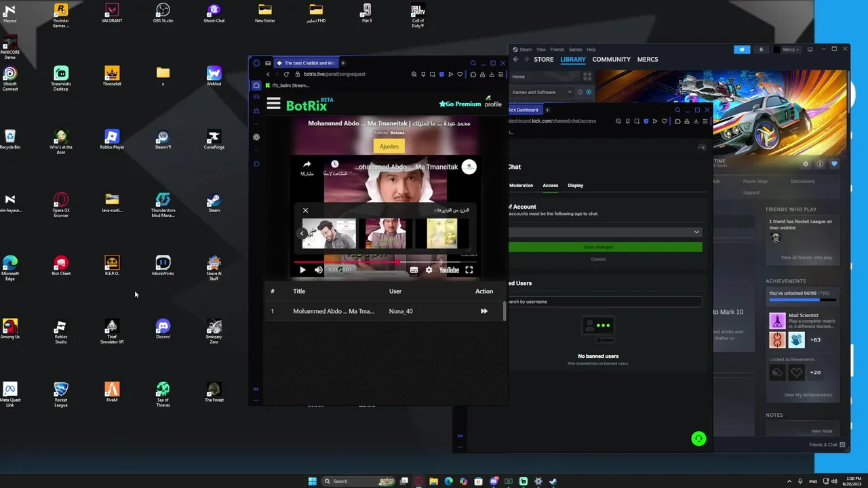Switch to Moderation tab in Kick chat
Screen dimensions: 868x488
[x=521, y=185]
